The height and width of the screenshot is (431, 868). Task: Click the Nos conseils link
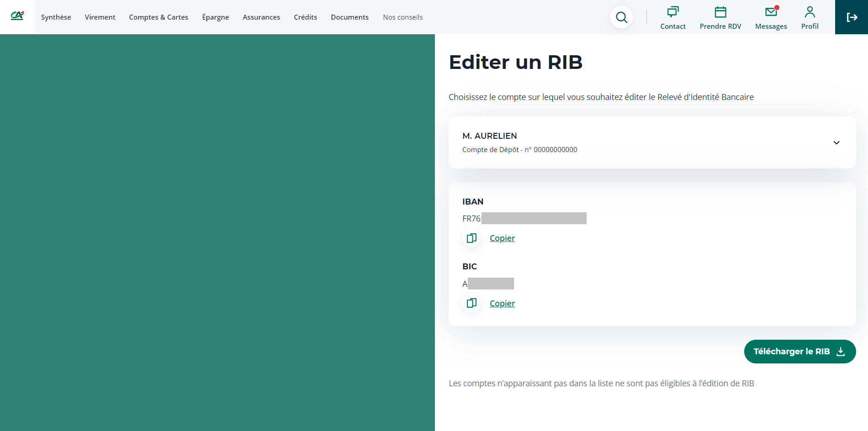tap(402, 17)
